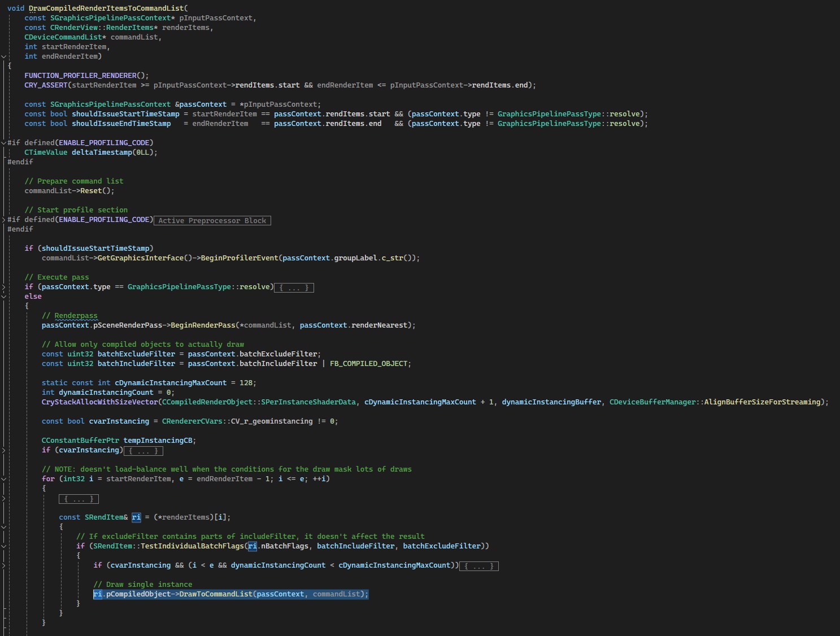Expand fold arrow for dynamicInstancingCount if-statement
The width and height of the screenshot is (840, 636).
click(x=4, y=565)
